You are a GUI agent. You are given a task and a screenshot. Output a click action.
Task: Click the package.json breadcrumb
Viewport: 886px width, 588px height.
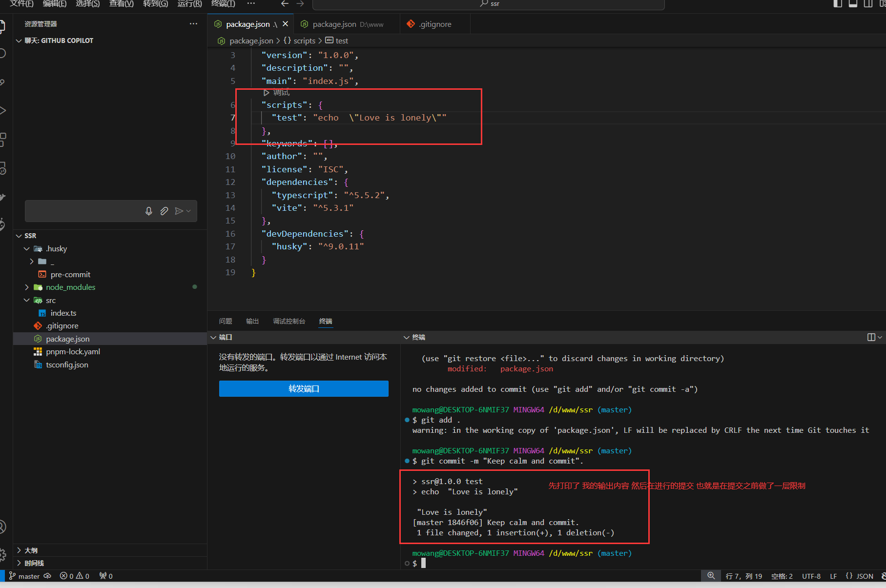point(251,41)
